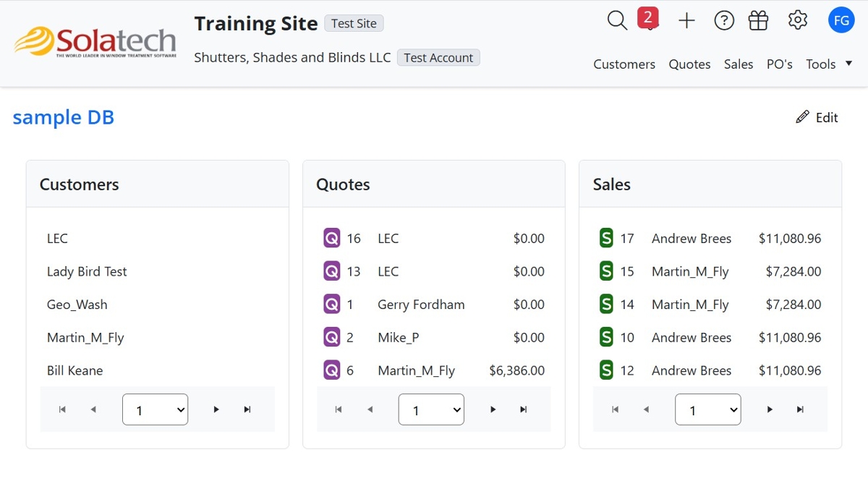Screen dimensions: 868x484
Task: Open the settings gear icon
Action: pos(798,20)
